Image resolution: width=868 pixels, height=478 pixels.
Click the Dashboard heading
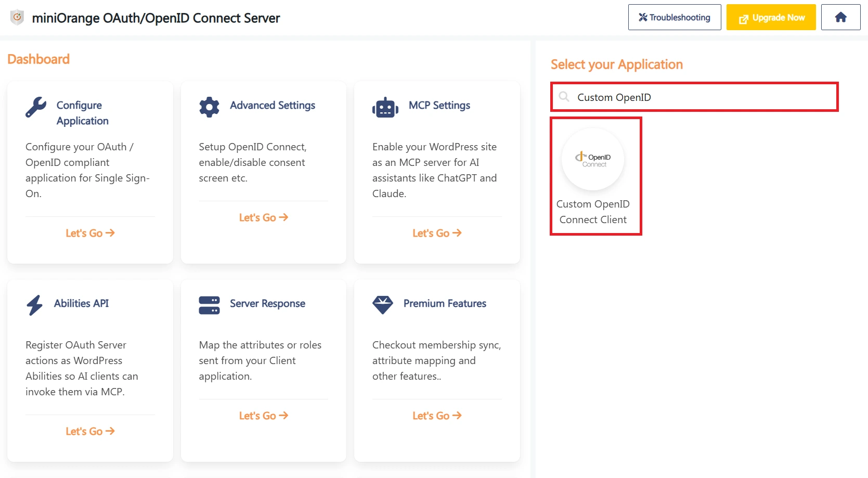click(x=38, y=59)
